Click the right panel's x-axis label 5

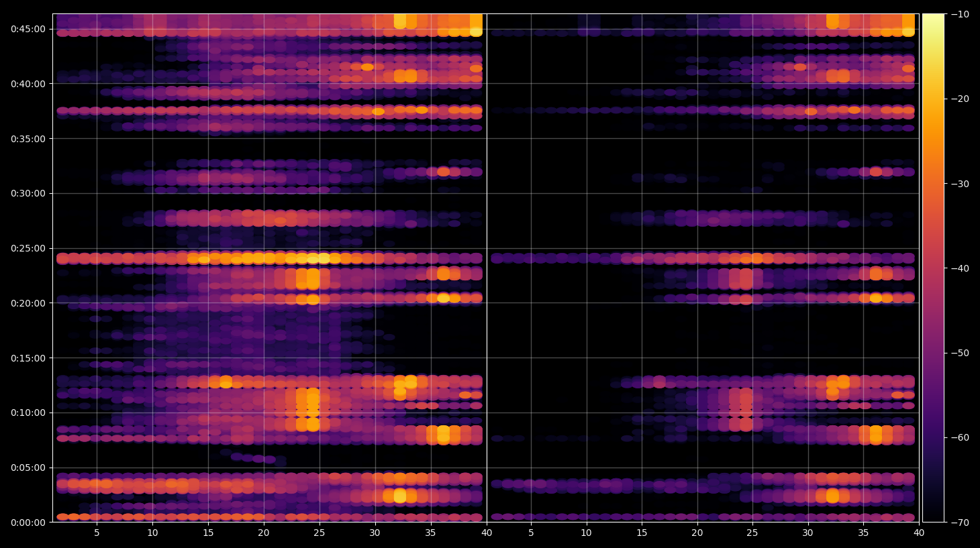(x=531, y=533)
